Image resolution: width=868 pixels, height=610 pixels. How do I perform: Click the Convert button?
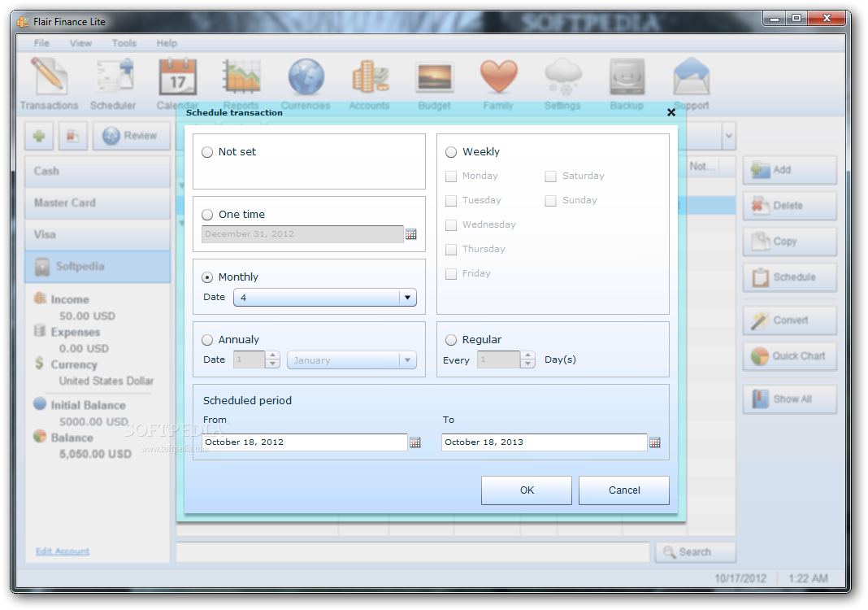(789, 320)
